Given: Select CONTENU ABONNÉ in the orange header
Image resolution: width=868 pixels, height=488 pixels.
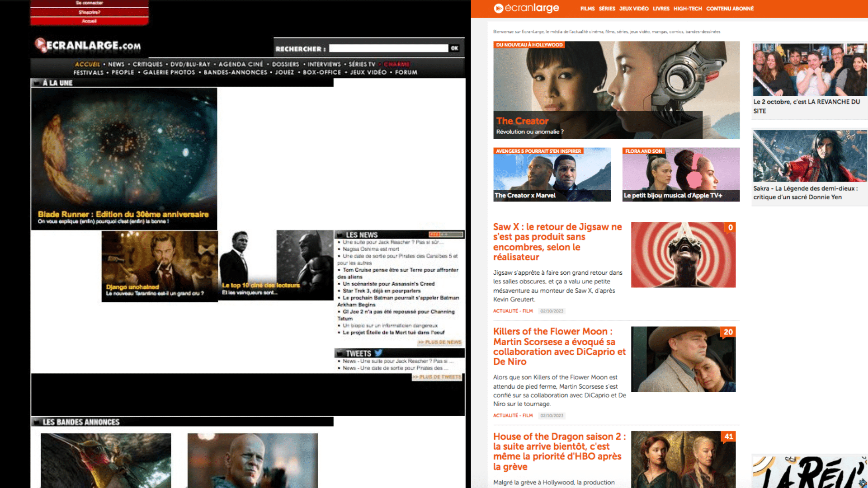Looking at the screenshot, I should pos(730,9).
